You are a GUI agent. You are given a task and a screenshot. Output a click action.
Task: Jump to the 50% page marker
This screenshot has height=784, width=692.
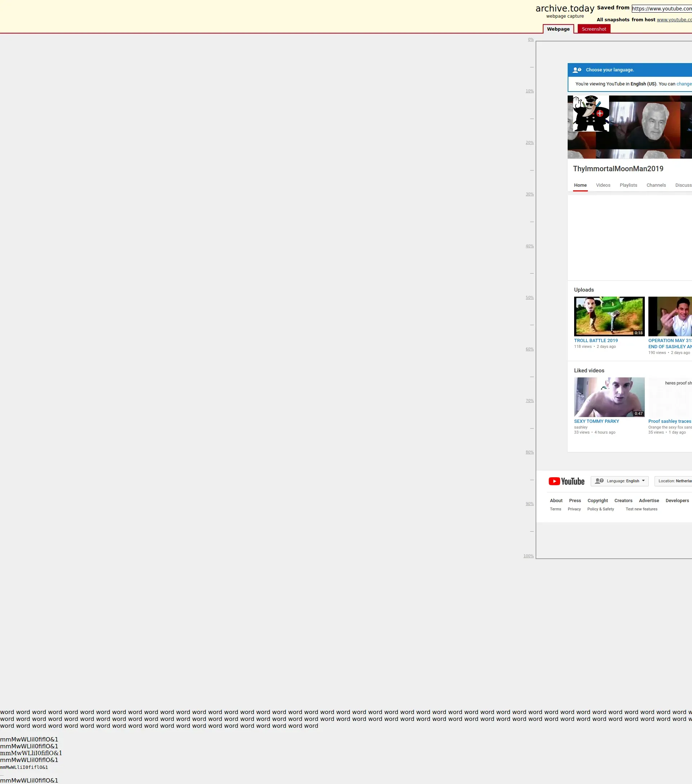click(x=529, y=298)
